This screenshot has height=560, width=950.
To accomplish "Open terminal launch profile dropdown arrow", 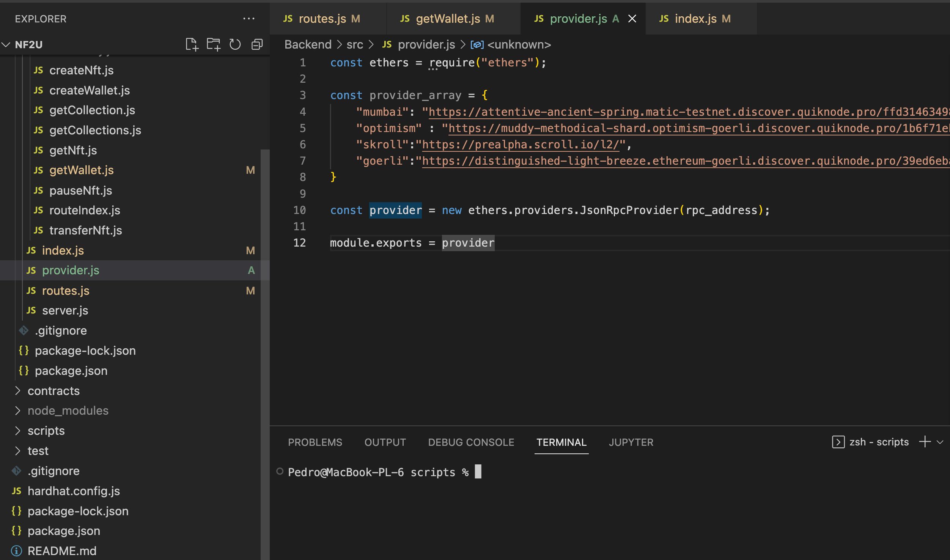I will [x=940, y=442].
